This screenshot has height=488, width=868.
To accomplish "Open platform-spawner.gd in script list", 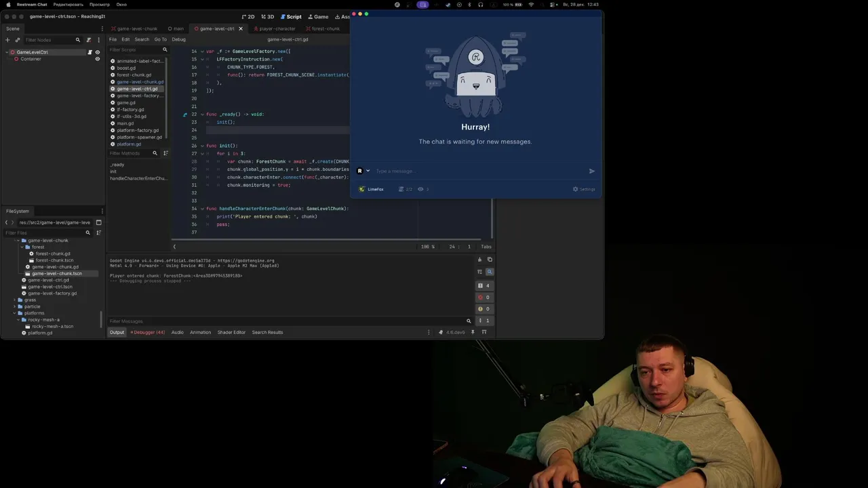I will (x=139, y=137).
